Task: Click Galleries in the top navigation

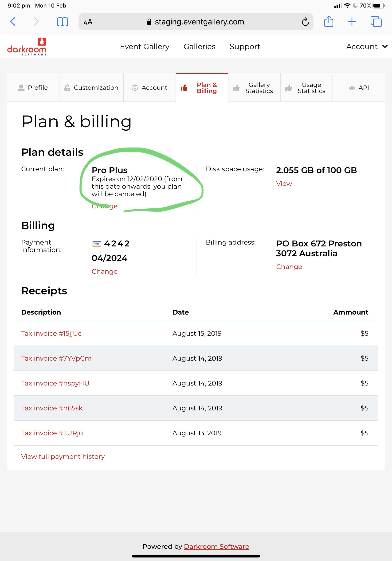Action: [x=200, y=47]
